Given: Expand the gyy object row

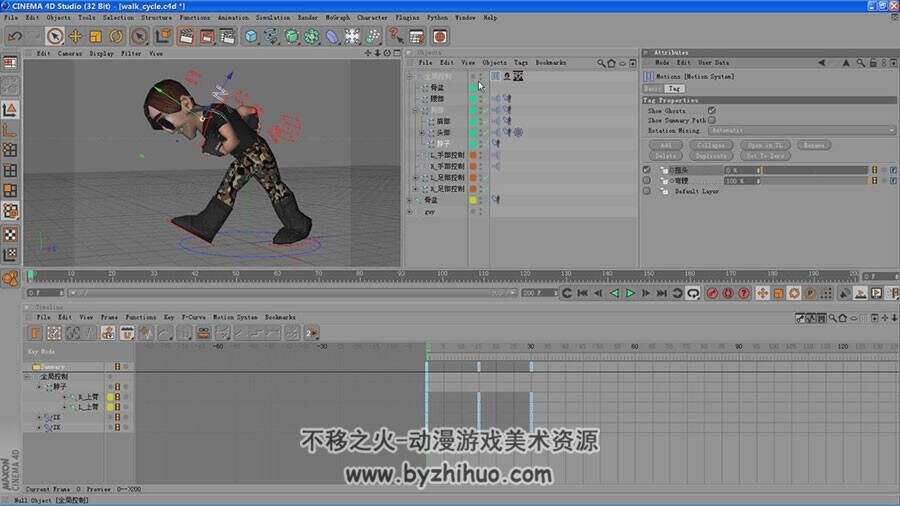Looking at the screenshot, I should click(x=410, y=212).
